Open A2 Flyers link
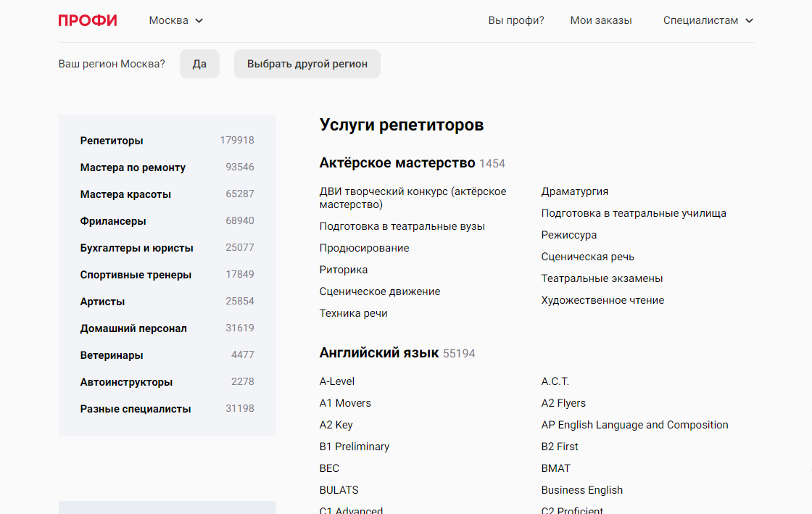Viewport: 812px width, 514px height. [563, 403]
